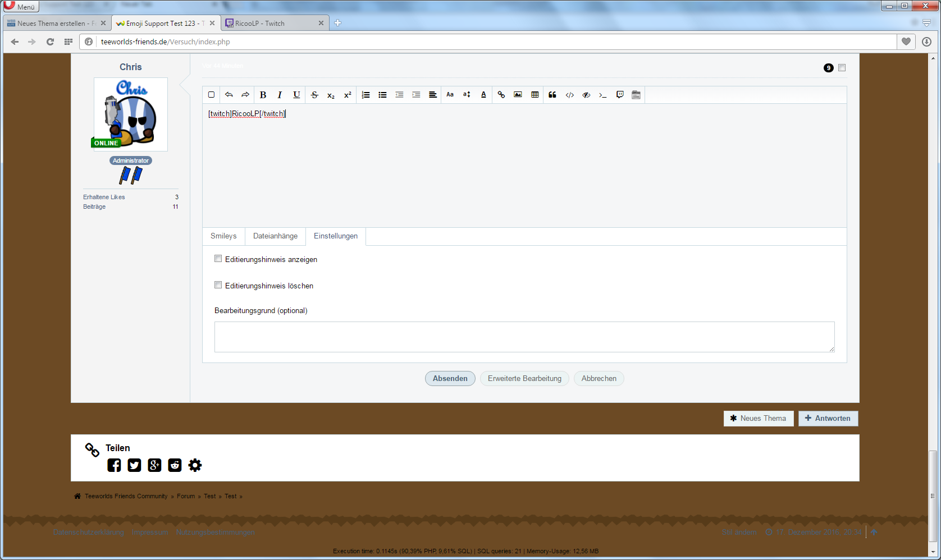Open the text alignment dropdown
The height and width of the screenshot is (560, 941).
[x=433, y=95]
